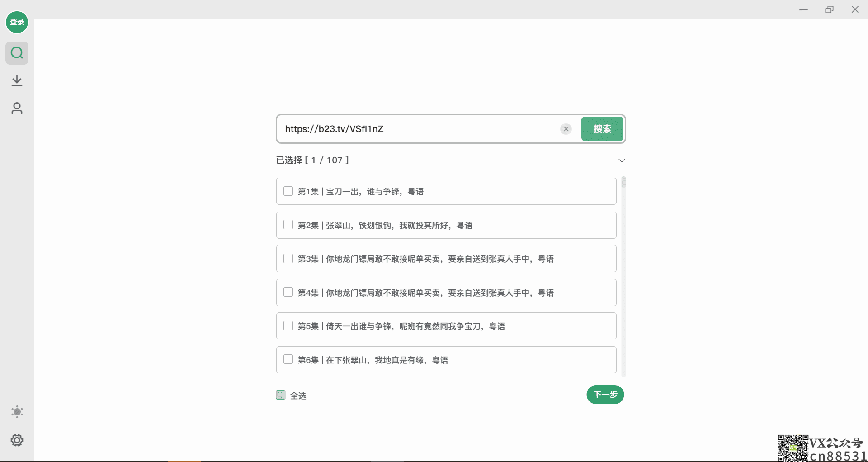Toggle the 全选 select all checkbox
Screen dimensions: 868x462
point(281,395)
